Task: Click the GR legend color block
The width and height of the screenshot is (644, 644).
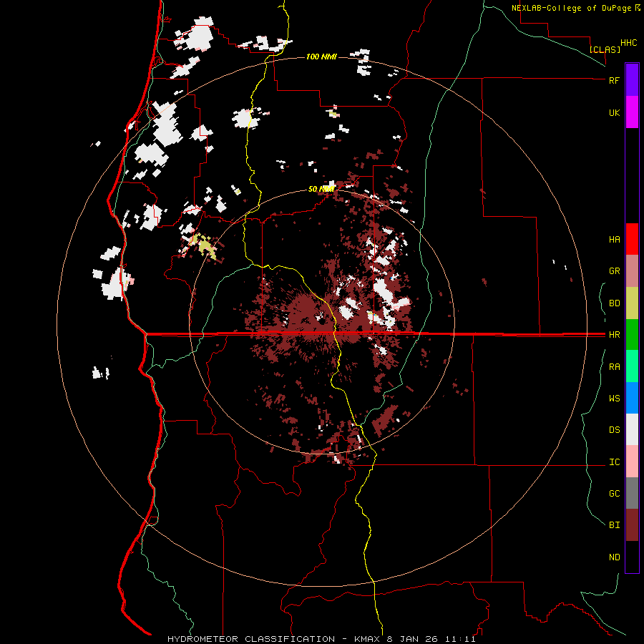Action: click(x=632, y=271)
